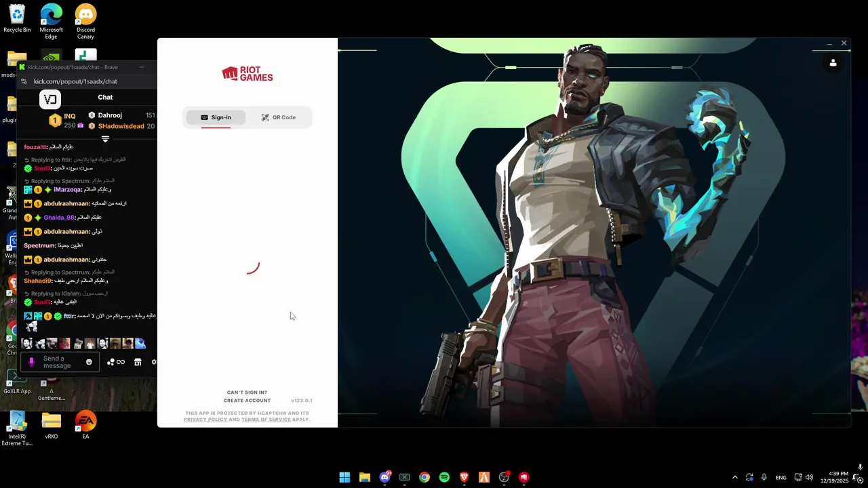
Task: Minimize the Riot client window
Action: tap(829, 43)
